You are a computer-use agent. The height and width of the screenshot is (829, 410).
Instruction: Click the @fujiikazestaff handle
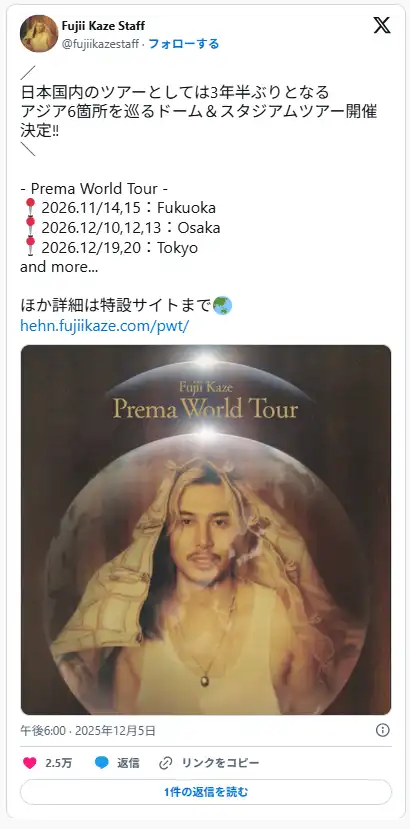coord(100,44)
